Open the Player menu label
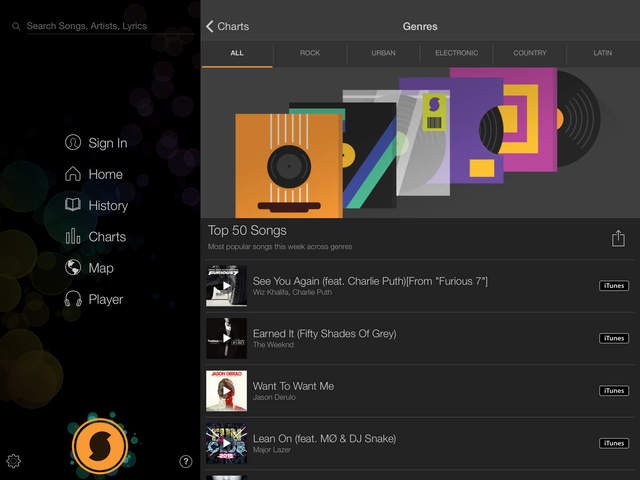 pyautogui.click(x=106, y=300)
